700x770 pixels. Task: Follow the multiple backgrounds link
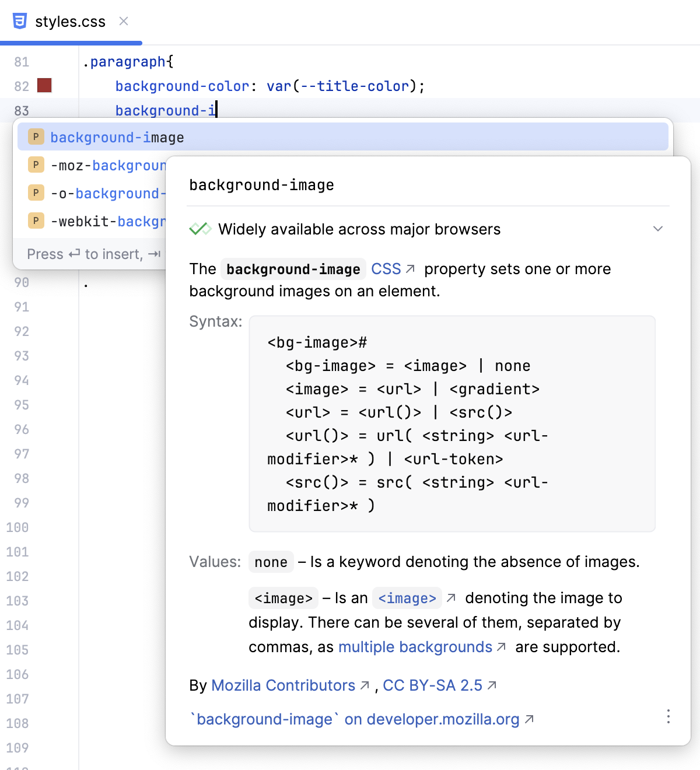tap(415, 647)
